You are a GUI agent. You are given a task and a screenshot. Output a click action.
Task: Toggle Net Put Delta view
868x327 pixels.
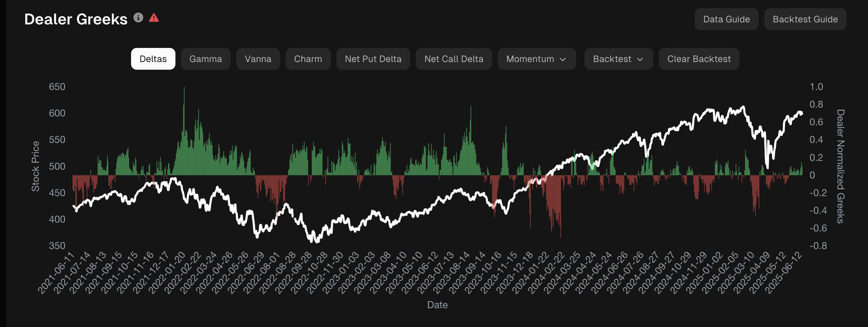click(x=373, y=59)
